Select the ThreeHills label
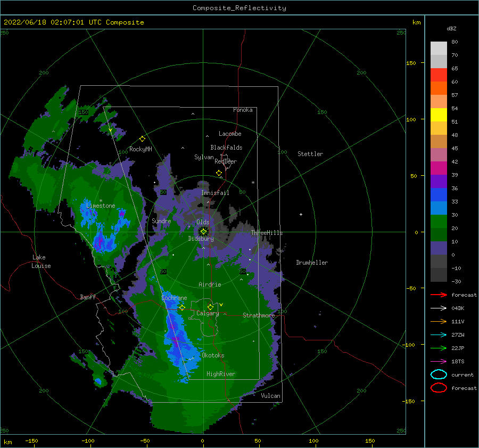Screen dimensions: 479x448 pyautogui.click(x=267, y=233)
